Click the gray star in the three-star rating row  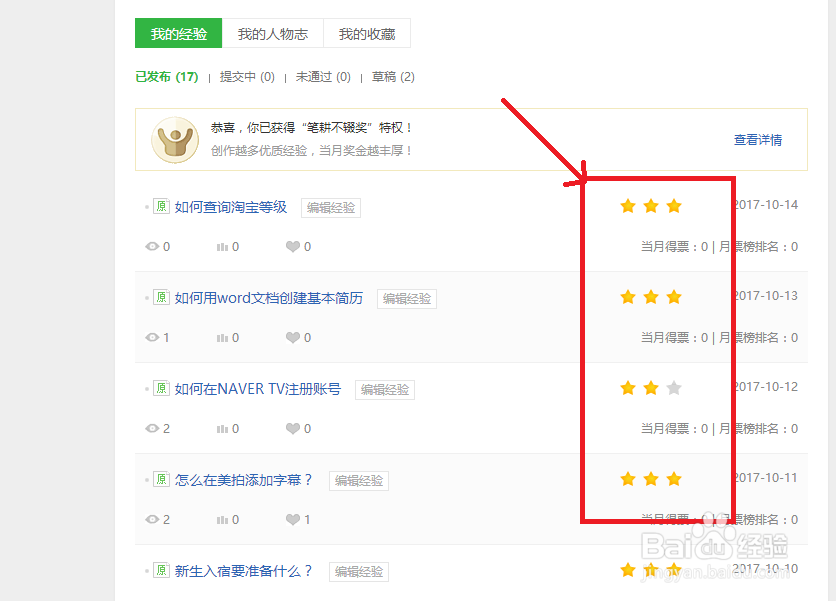tap(674, 387)
